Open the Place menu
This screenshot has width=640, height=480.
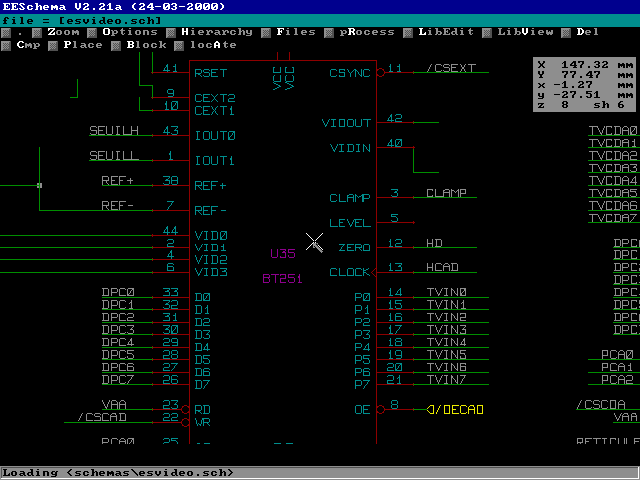(x=83, y=45)
